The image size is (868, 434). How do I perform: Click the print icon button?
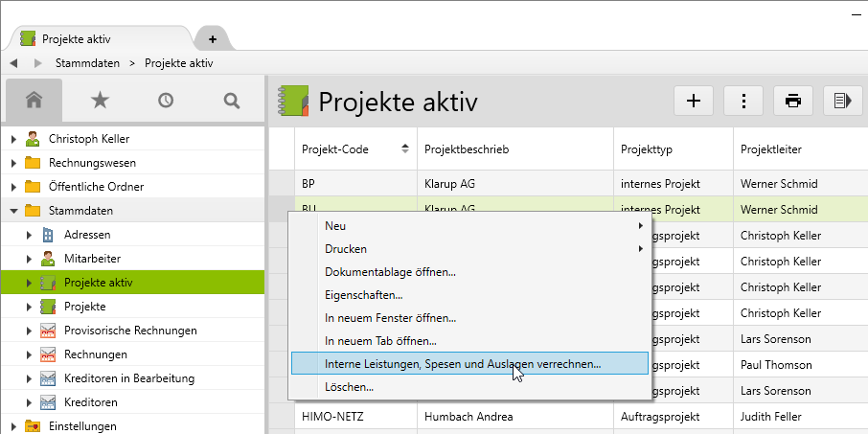coord(793,101)
